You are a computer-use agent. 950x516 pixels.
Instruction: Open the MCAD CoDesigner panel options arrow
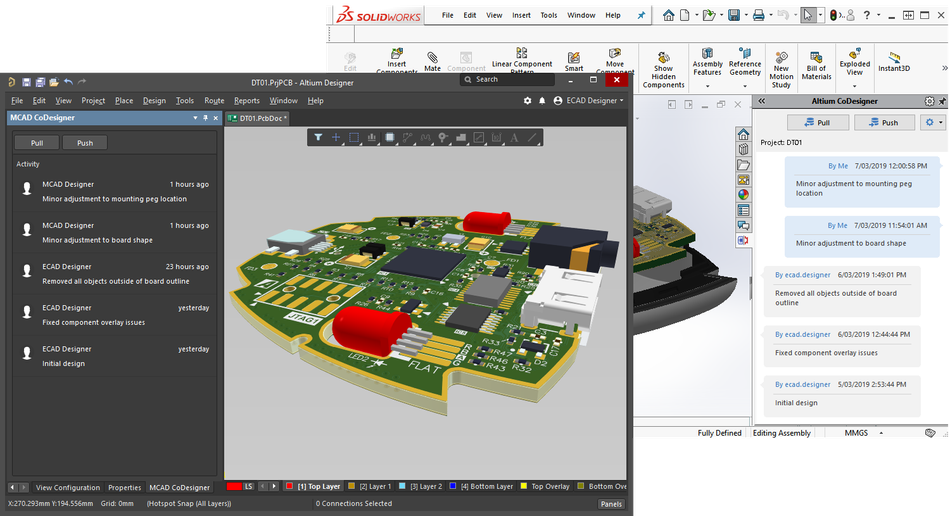click(x=195, y=117)
